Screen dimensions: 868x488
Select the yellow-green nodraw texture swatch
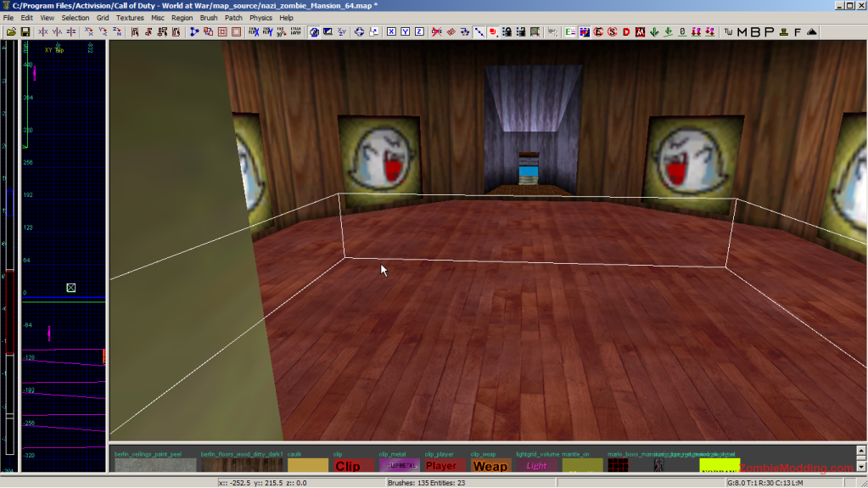click(720, 465)
